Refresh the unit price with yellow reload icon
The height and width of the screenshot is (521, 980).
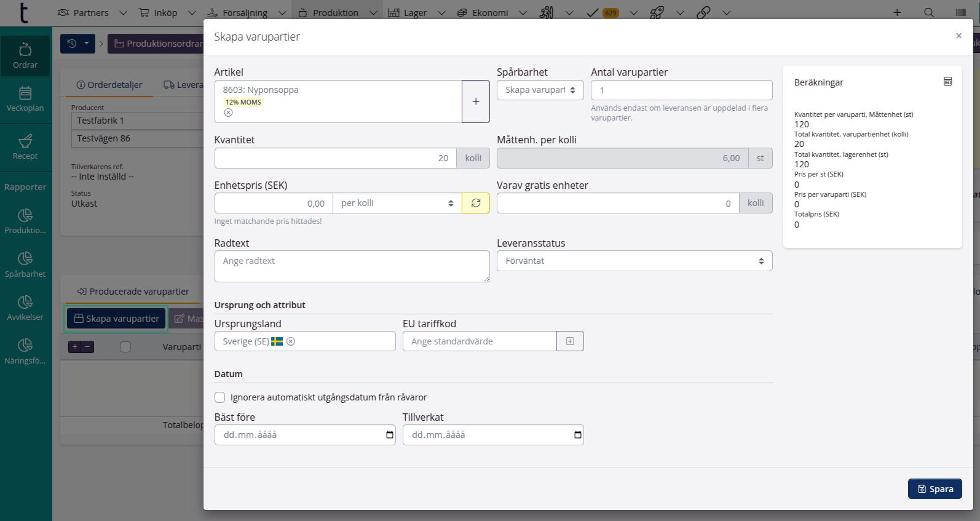point(475,203)
